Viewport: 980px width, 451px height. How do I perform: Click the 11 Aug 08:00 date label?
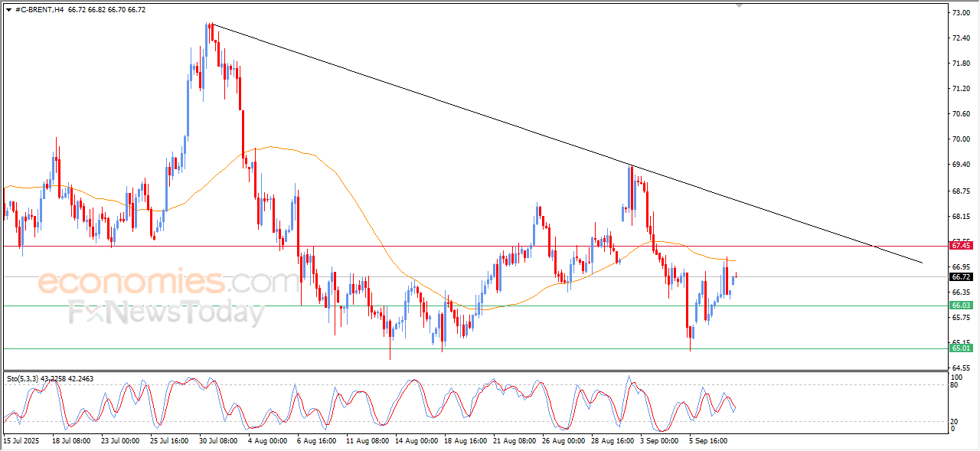point(367,441)
